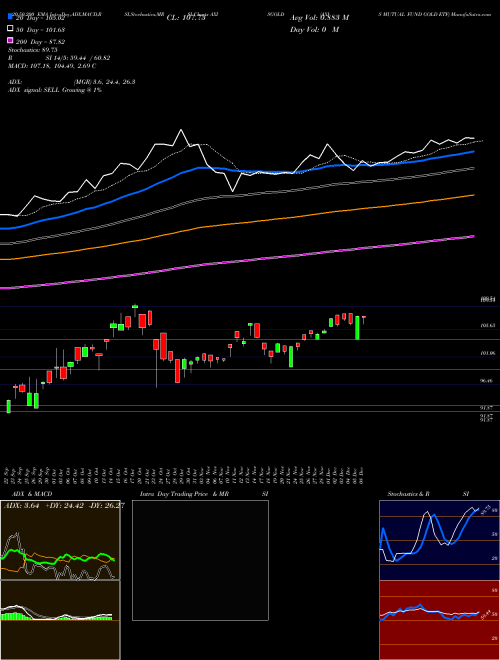Open the empty Intra Day Trading Price chart
Image resolution: width=500 pixels, height=660 pixels.
[x=200, y=560]
